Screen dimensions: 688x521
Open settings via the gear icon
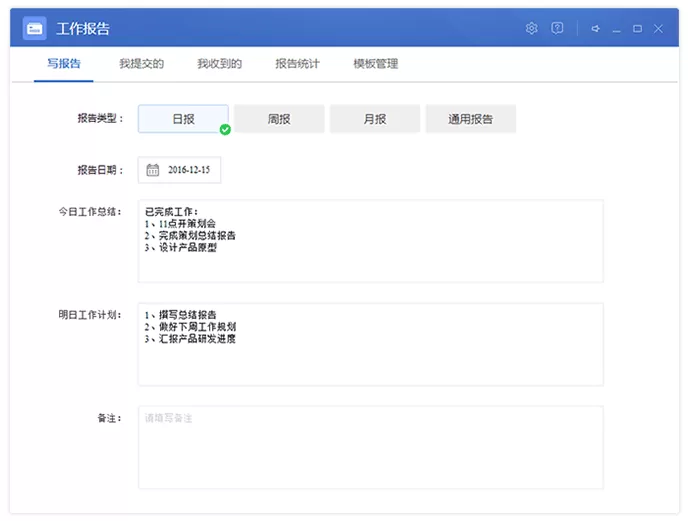(x=531, y=29)
